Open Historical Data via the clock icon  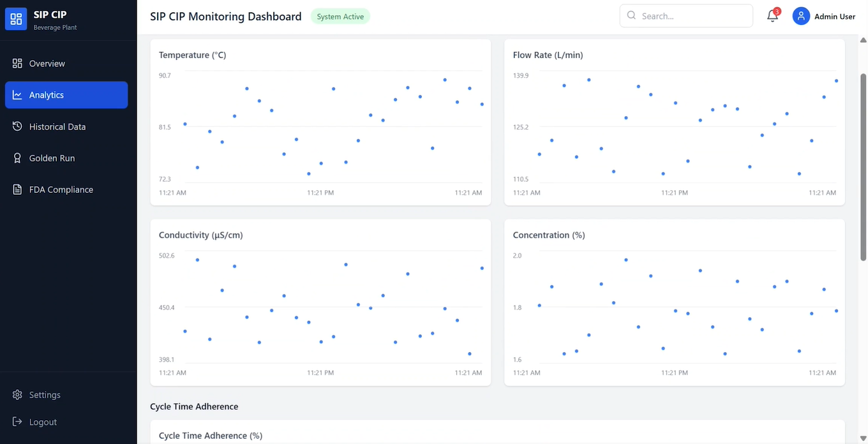pos(17,126)
